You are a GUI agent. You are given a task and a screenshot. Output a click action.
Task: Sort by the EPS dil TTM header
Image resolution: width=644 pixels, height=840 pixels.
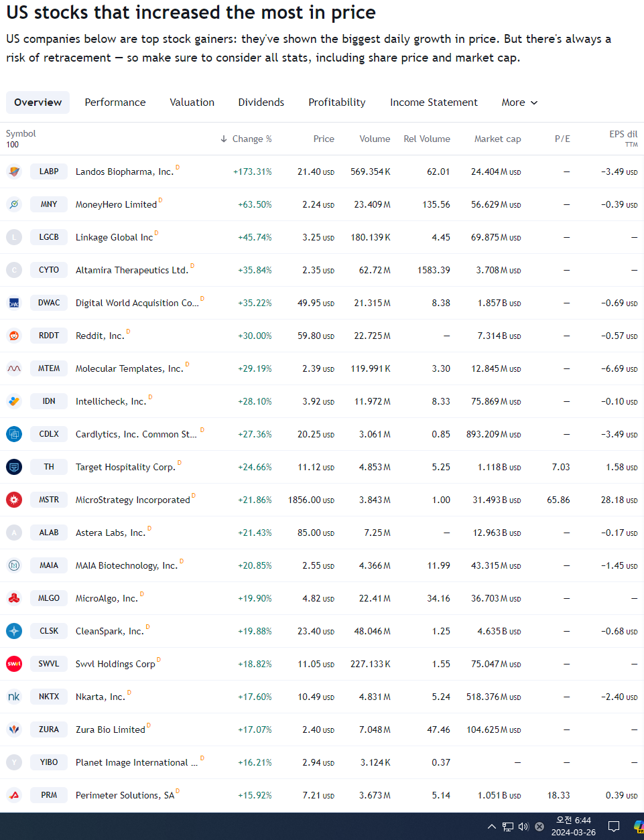[x=623, y=139]
